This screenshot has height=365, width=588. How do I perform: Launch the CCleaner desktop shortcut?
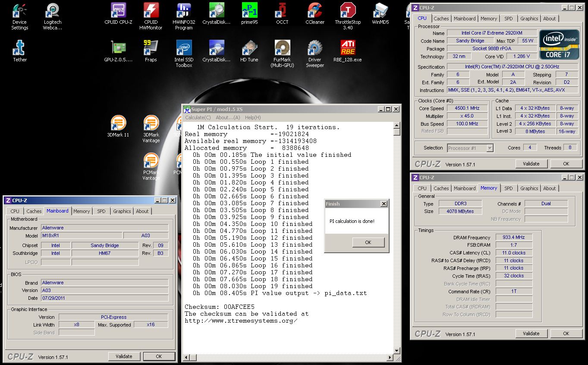315,14
